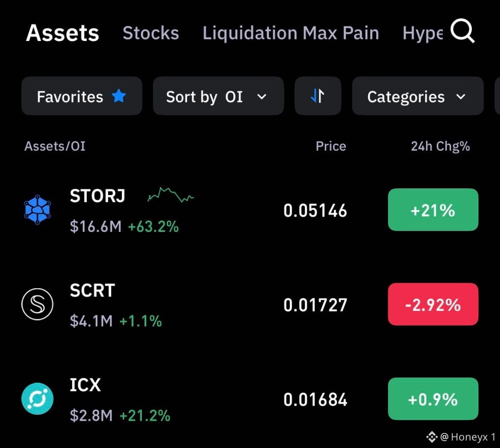Sort by the 24h Chg% column header
The height and width of the screenshot is (448, 500).
(x=440, y=146)
